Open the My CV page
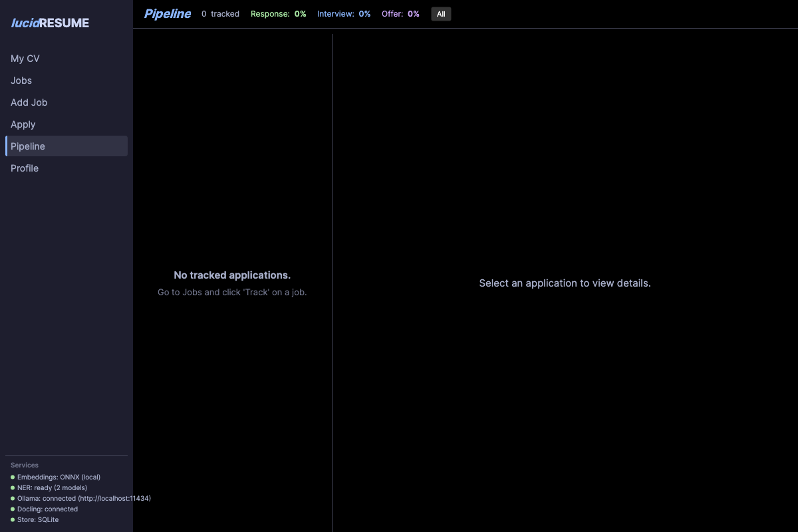Image resolution: width=798 pixels, height=532 pixels. [x=66, y=59]
